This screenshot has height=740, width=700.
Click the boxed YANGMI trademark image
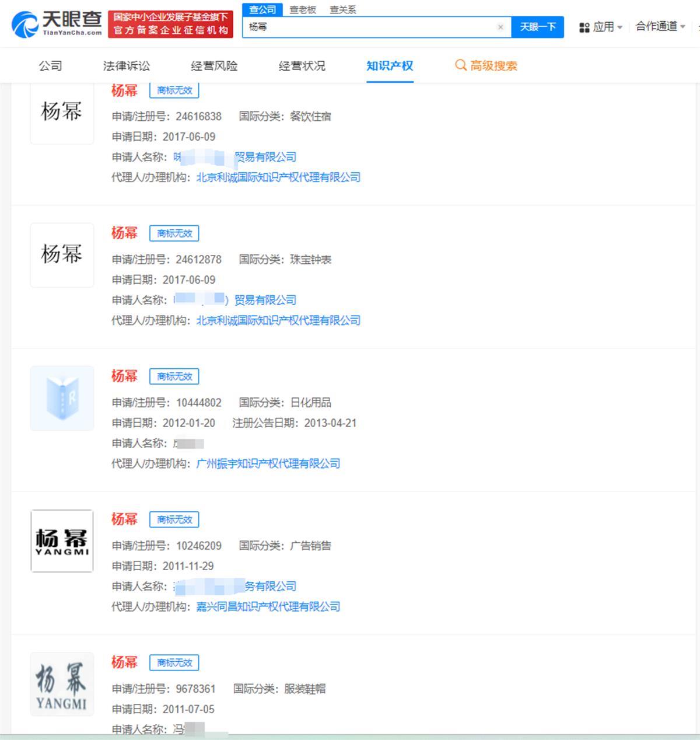coord(62,542)
